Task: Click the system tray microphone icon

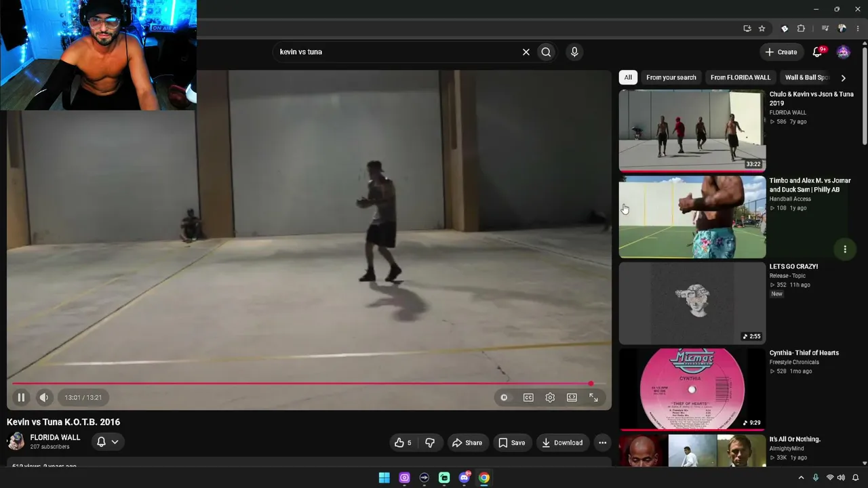Action: click(815, 478)
